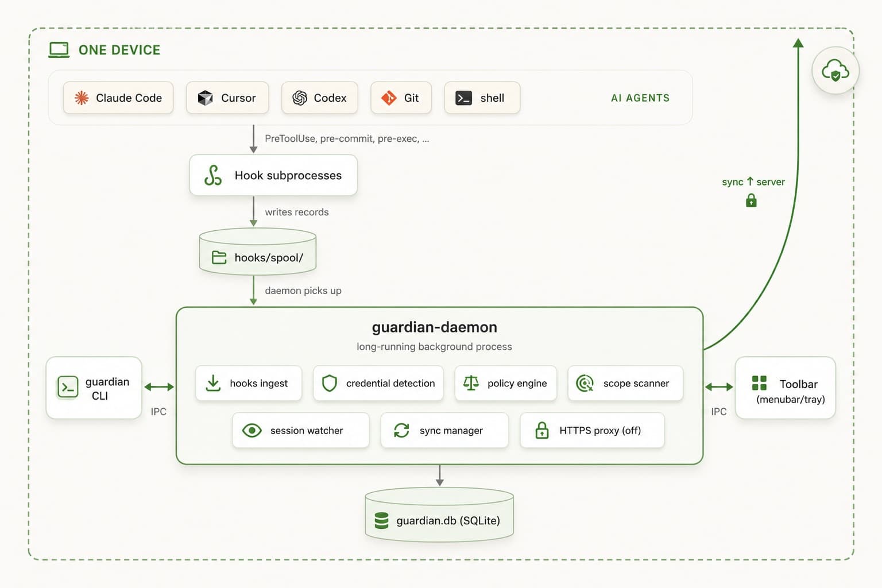Click the guardian CLI label text

tap(107, 389)
